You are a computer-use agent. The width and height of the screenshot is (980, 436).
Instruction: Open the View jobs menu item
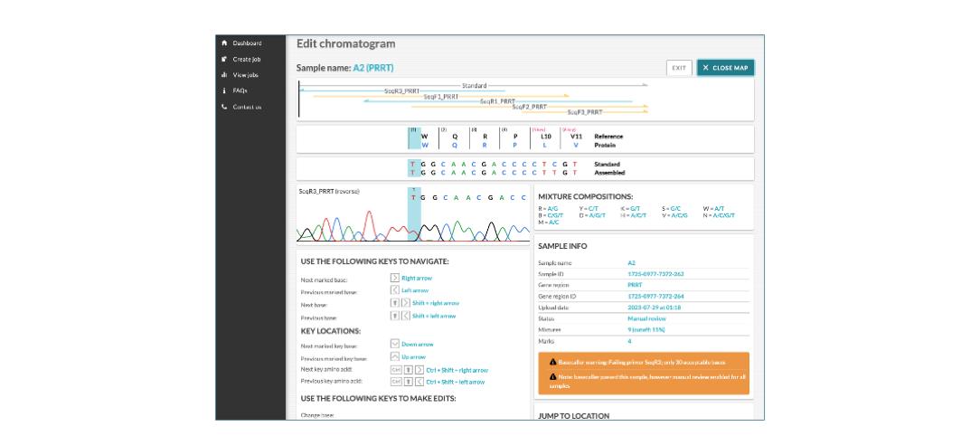[246, 75]
